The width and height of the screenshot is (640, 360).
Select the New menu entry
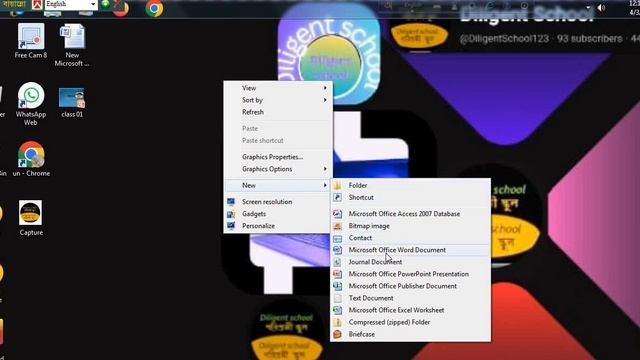(x=278, y=185)
